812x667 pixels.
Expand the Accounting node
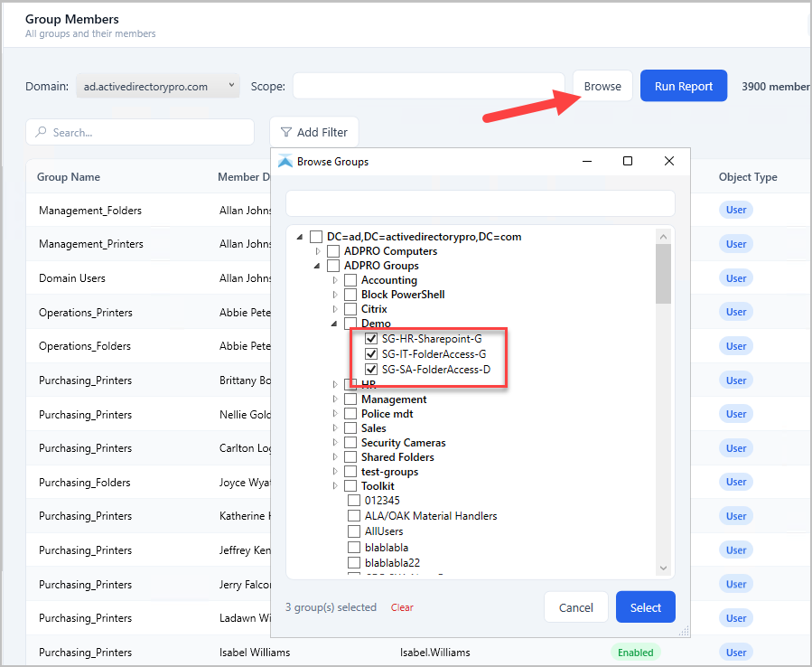335,280
